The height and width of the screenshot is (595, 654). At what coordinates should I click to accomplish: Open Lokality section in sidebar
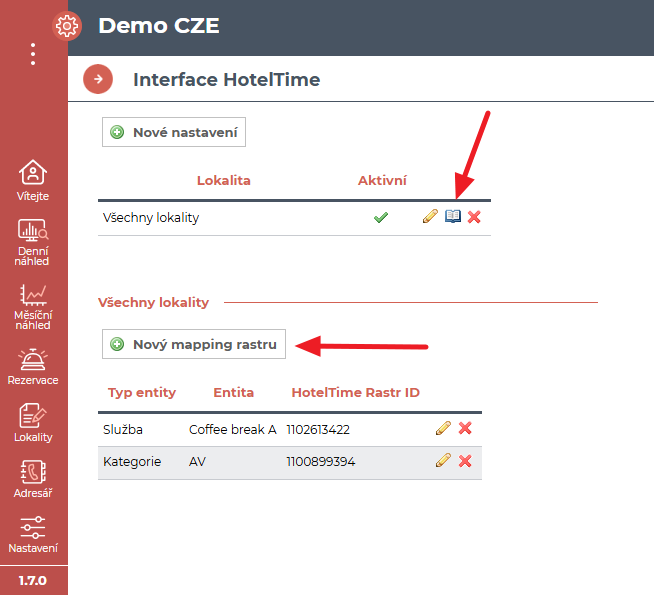tap(33, 423)
